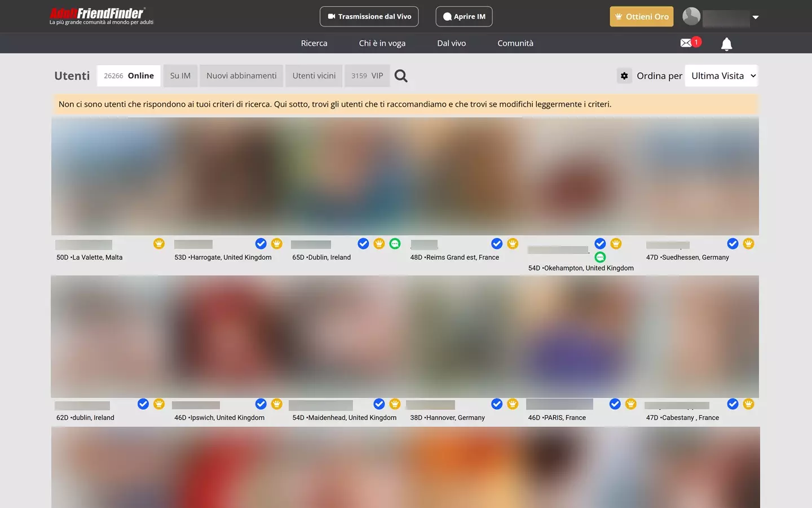This screenshot has height=508, width=812.
Task: Click verified checkmark for Reims user
Action: 497,243
